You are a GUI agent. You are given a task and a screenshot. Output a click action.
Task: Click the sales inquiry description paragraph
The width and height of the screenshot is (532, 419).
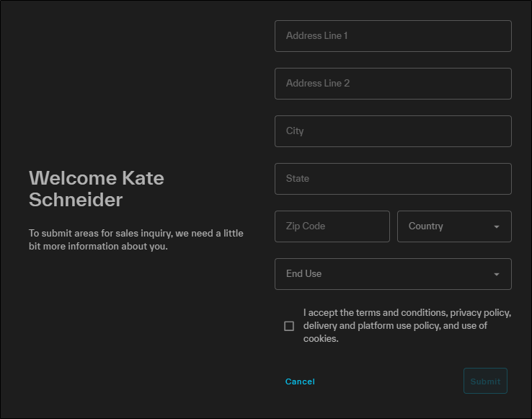click(x=136, y=240)
